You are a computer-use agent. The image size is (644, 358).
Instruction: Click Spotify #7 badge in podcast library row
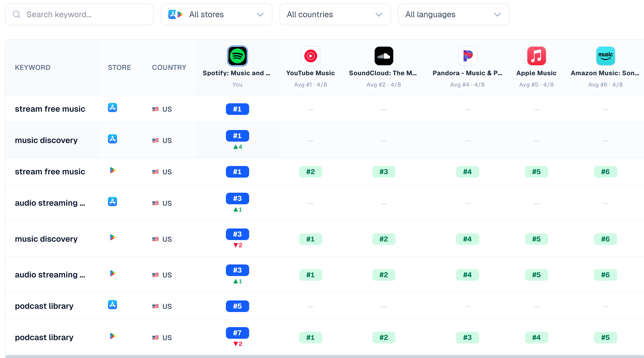pos(237,333)
